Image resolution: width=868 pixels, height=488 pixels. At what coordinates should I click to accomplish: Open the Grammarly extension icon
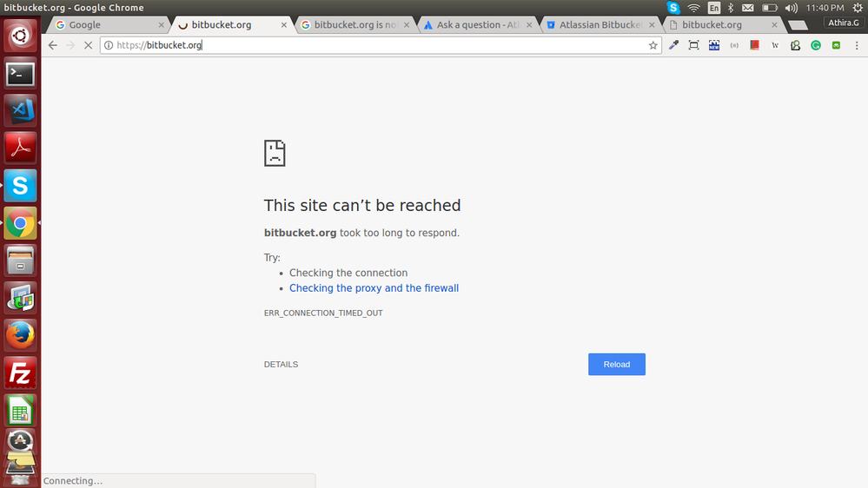(x=816, y=45)
